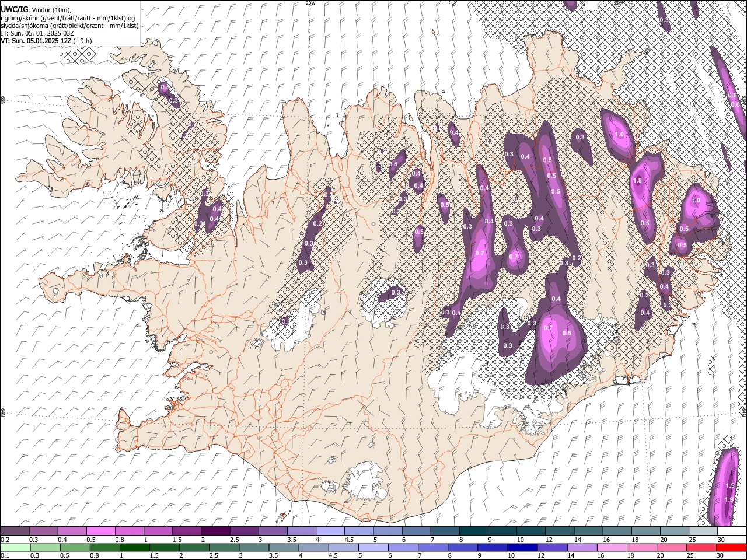Pick the pale grey upper swatch starting at 25

pyautogui.click(x=703, y=531)
